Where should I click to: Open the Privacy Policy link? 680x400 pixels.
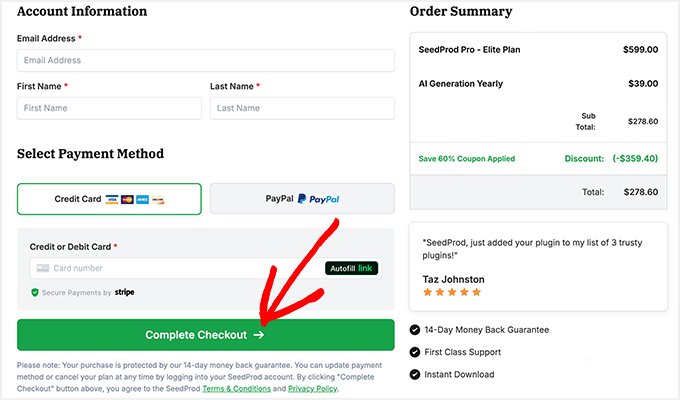pos(313,388)
